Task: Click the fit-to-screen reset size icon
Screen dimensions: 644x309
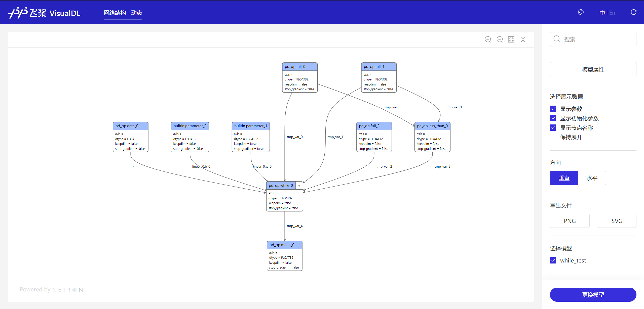Action: 511,39
